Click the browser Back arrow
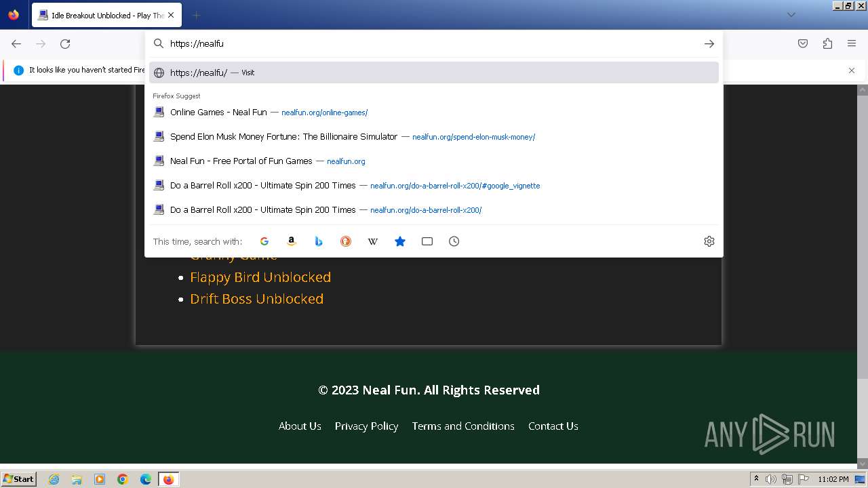Image resolution: width=868 pixels, height=488 pixels. click(x=16, y=43)
